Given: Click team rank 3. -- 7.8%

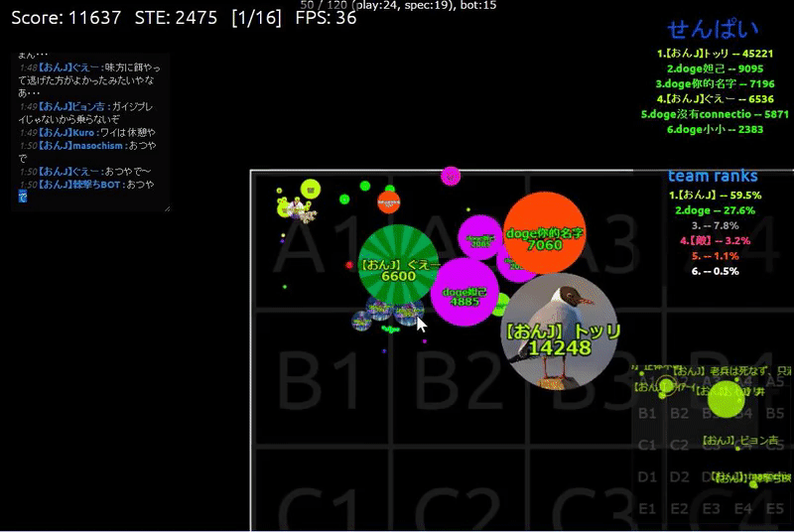Looking at the screenshot, I should (x=715, y=225).
